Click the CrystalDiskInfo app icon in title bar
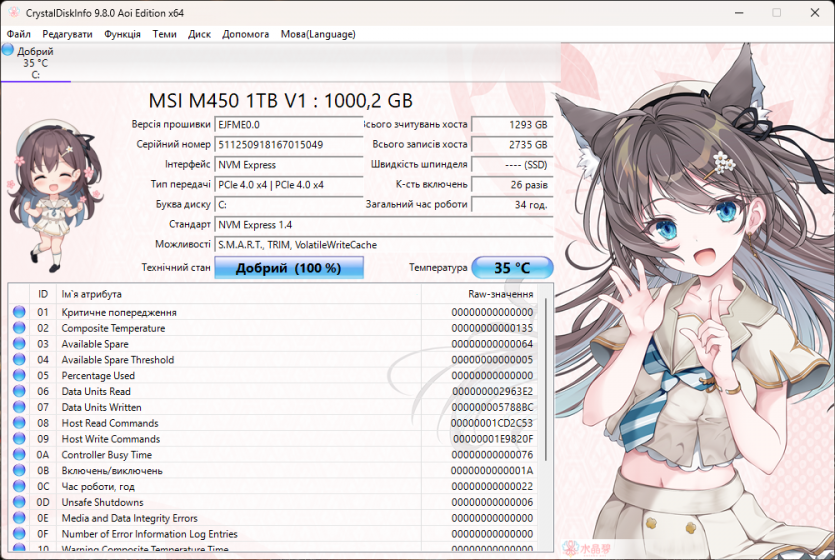 tap(11, 12)
